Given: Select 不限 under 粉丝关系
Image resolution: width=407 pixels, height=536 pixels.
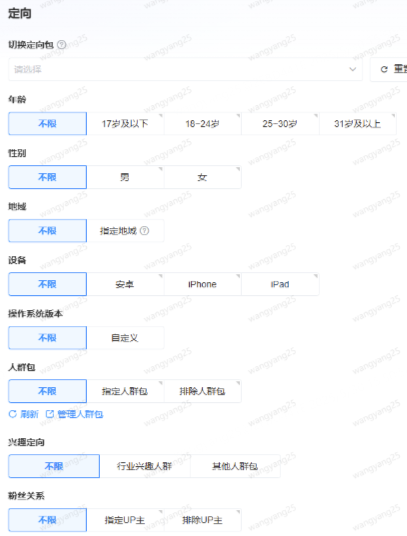Looking at the screenshot, I should click(x=48, y=520).
